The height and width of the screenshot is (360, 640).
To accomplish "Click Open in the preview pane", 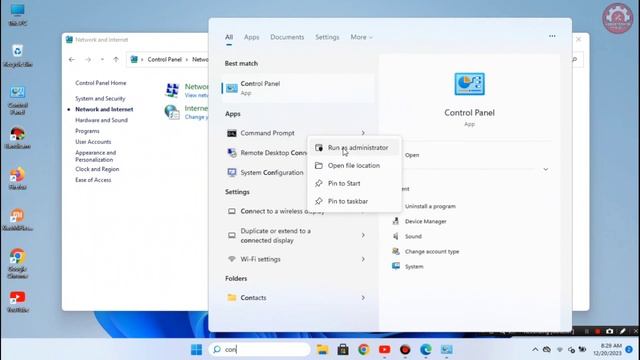I will 412,155.
